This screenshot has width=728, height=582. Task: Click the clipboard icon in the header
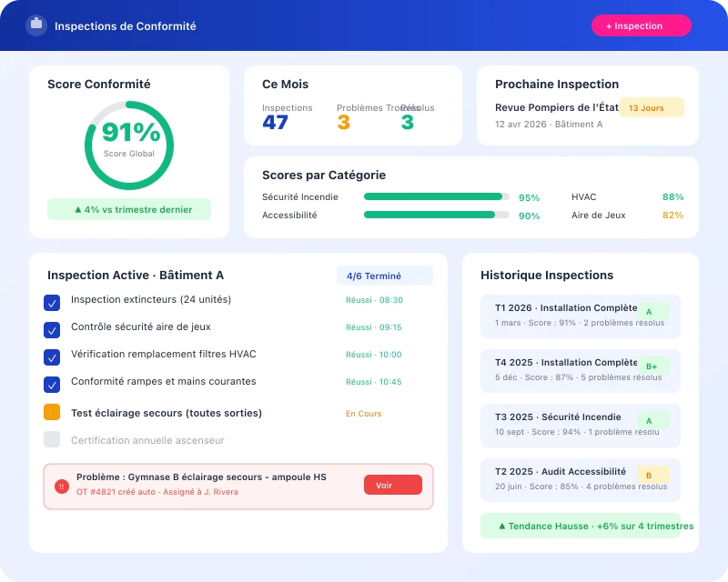(36, 25)
